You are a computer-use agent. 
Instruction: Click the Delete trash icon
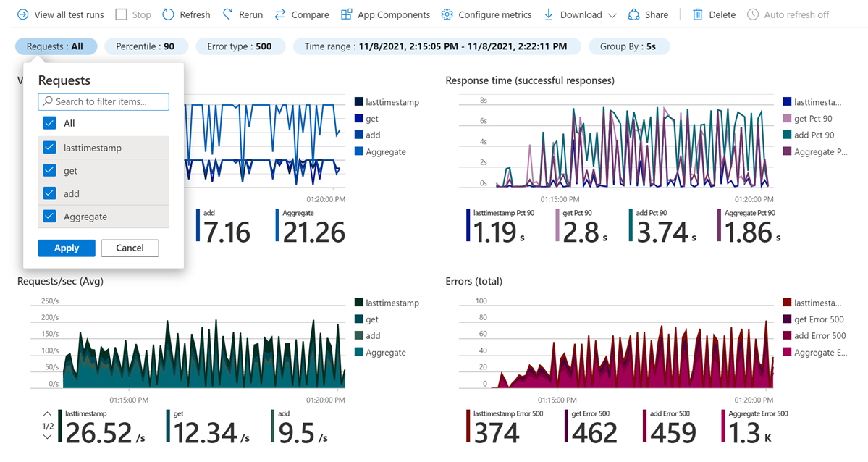tap(698, 14)
